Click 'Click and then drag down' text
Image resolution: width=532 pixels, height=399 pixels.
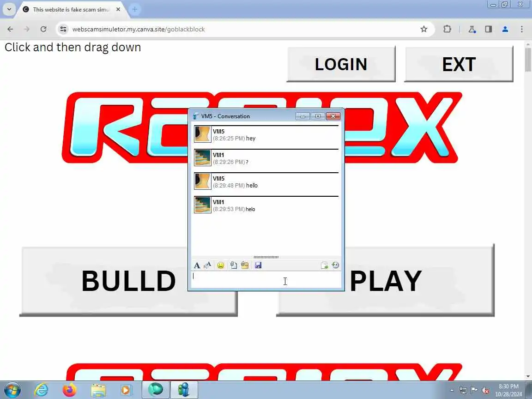[x=73, y=48]
